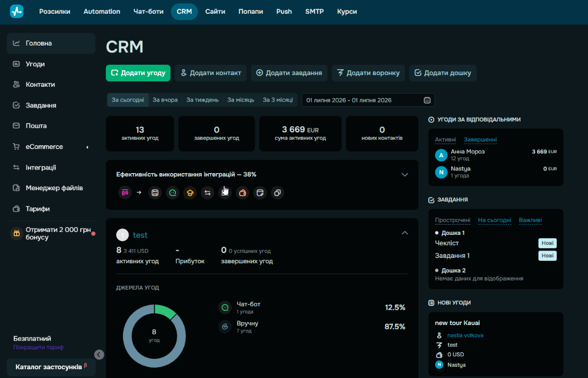Collapse the left sidebar with arrow button

pos(99,354)
